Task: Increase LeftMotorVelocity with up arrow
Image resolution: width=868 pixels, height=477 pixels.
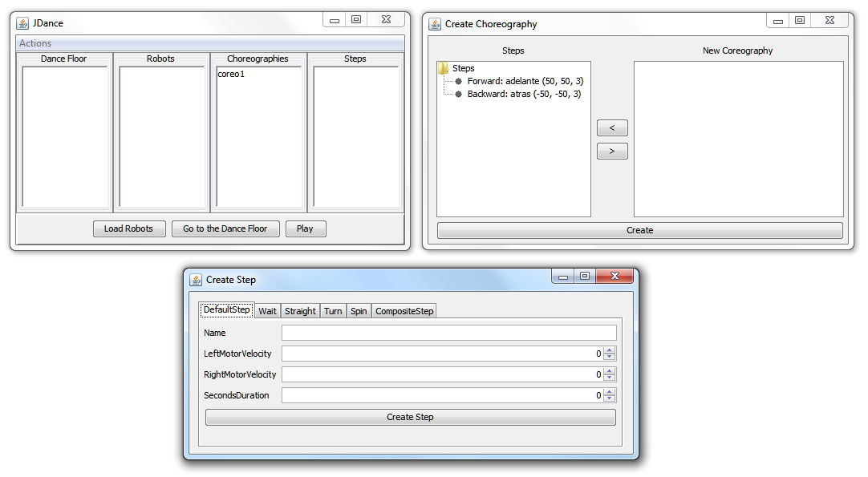Action: click(x=610, y=350)
